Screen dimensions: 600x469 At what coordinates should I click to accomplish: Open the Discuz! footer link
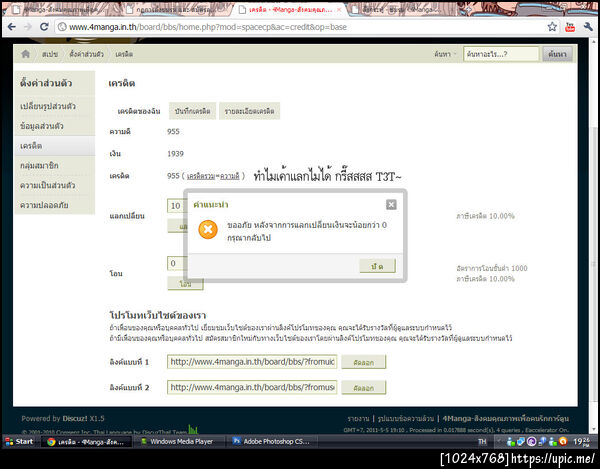coord(75,419)
